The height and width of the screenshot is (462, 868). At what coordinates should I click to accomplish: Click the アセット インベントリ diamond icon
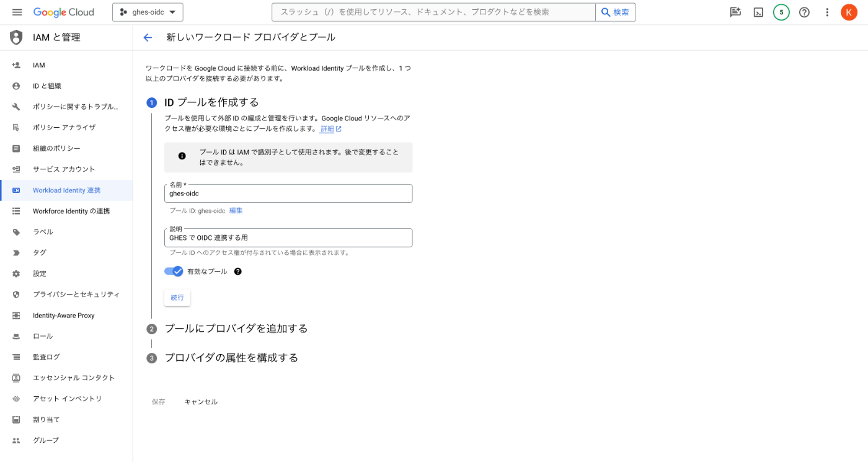coord(16,399)
